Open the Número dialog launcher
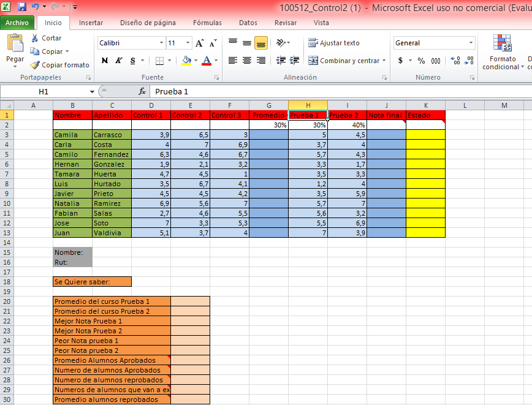 [x=472, y=78]
